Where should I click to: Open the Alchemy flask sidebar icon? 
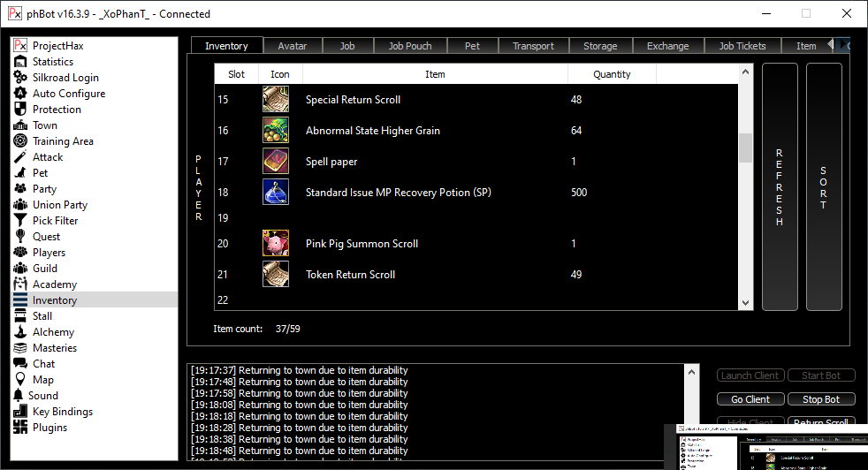coord(20,332)
